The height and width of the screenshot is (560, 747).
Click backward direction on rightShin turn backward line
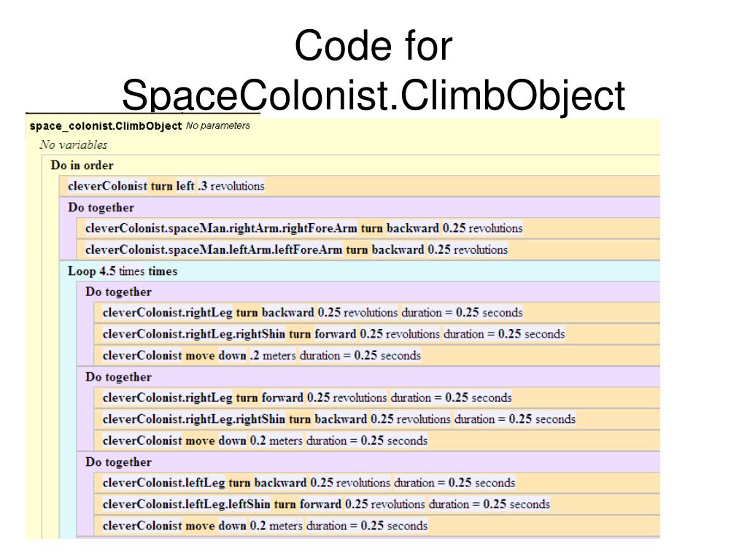(341, 419)
